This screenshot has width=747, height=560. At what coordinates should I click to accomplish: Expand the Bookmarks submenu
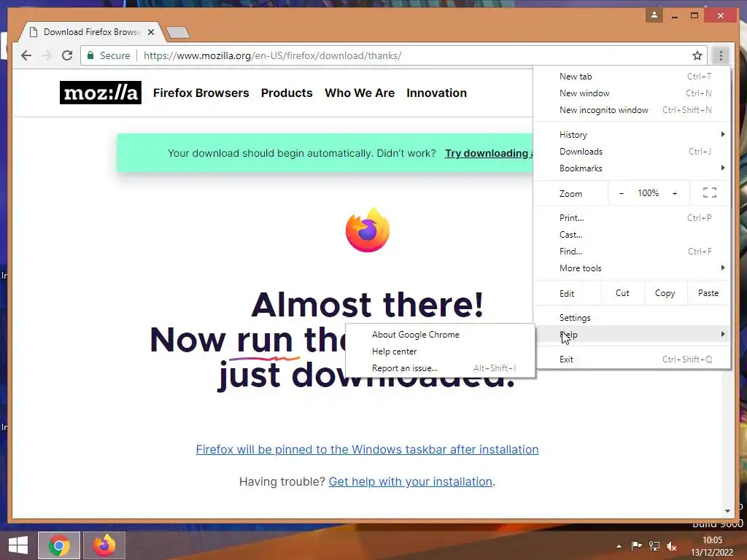[x=632, y=168]
